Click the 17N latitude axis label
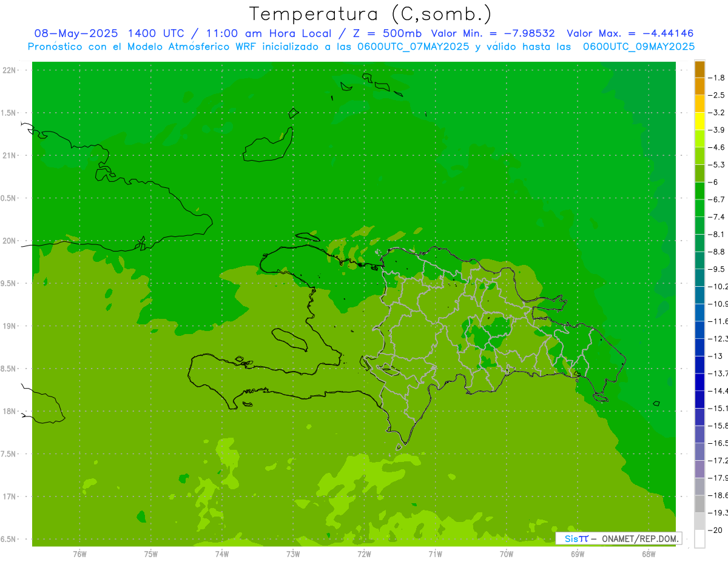Viewport: 728px width, 562px height. pos(10,496)
